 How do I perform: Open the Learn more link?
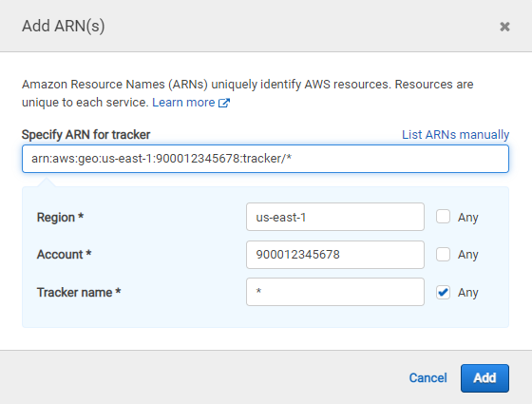[x=183, y=103]
